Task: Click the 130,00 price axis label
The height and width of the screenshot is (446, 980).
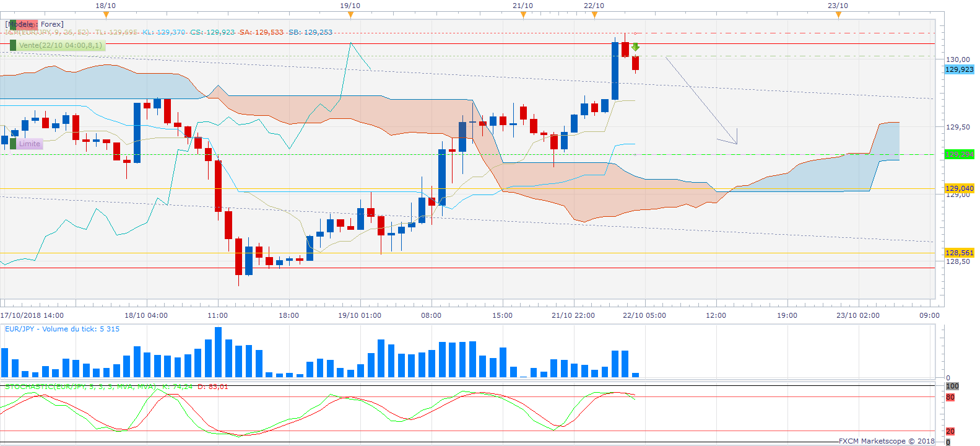Action: tap(958, 59)
